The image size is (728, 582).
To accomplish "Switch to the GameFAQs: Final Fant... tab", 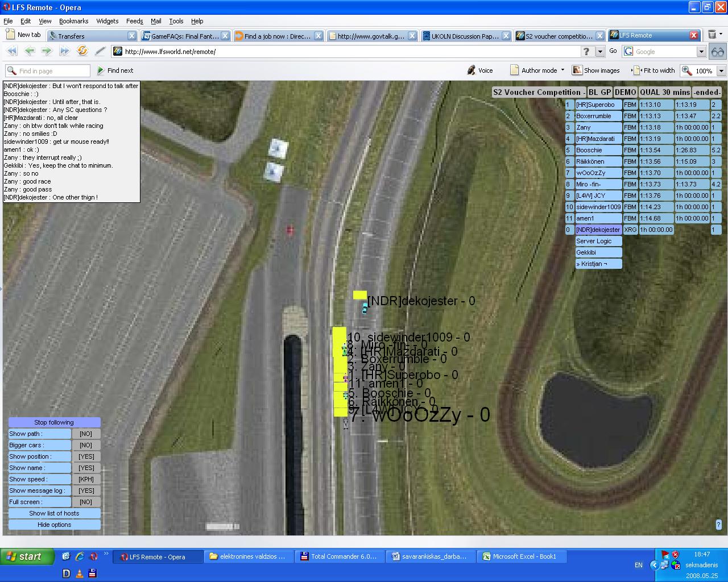I will pos(185,36).
